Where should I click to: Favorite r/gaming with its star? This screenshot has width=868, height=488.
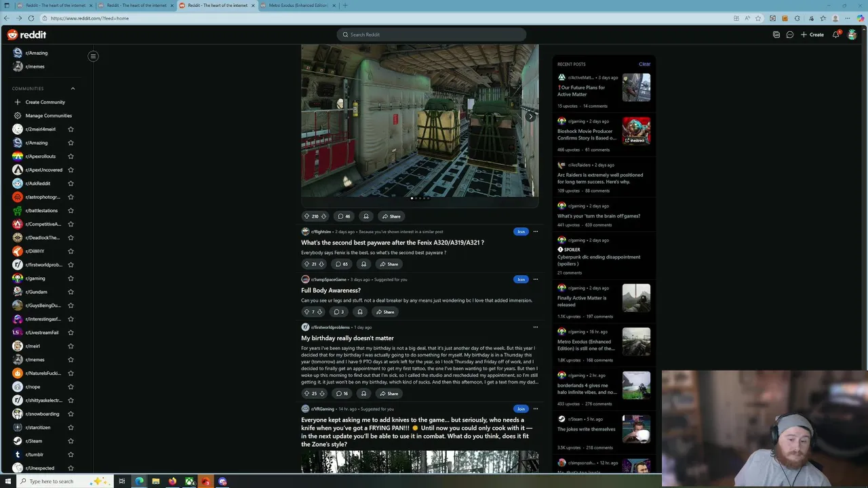point(71,279)
